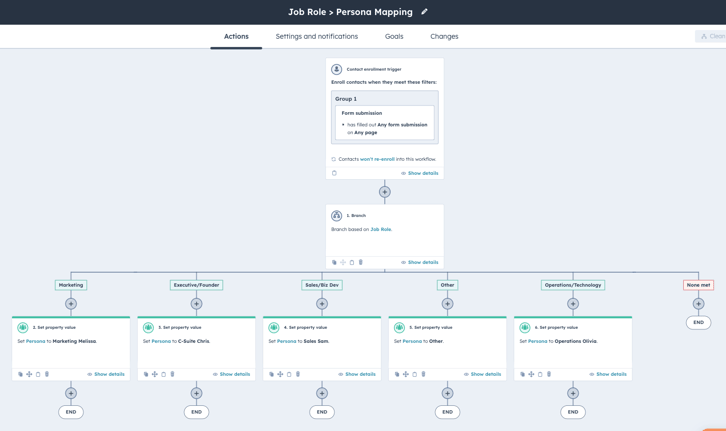Click the 'Set property value' title on card 2
Viewport: 726px width, 431px height.
tap(54, 327)
